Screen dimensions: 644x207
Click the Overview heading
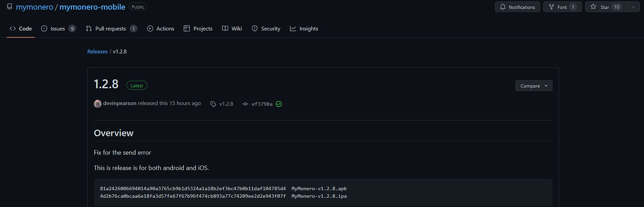pyautogui.click(x=114, y=133)
